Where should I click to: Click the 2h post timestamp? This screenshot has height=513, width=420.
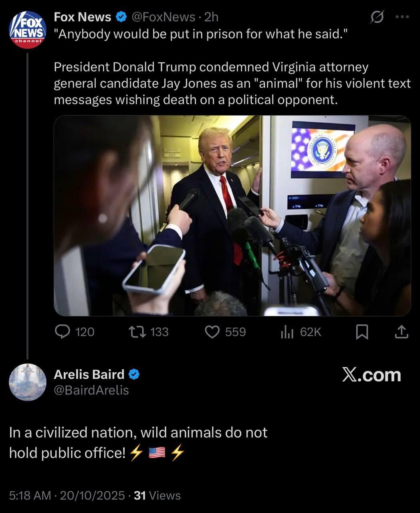(x=211, y=17)
